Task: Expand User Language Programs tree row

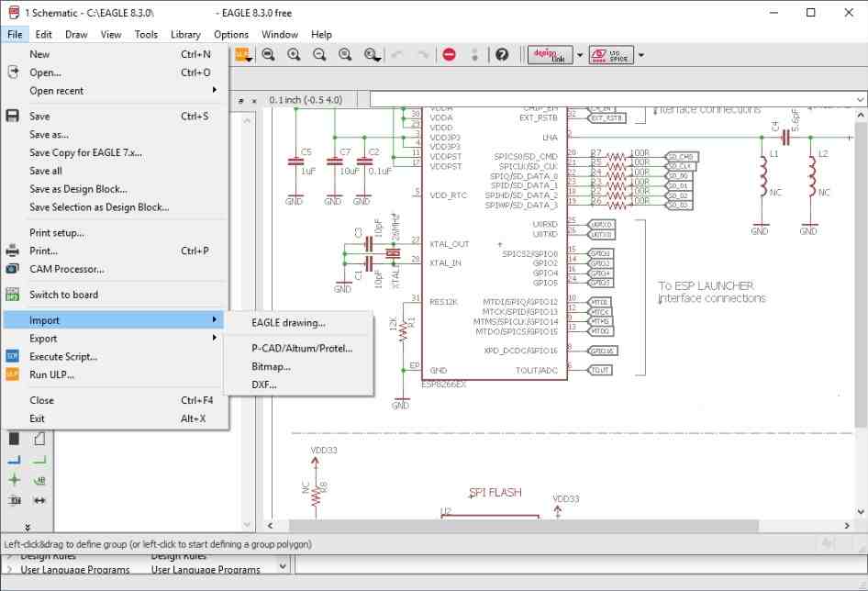Action: pyautogui.click(x=9, y=569)
